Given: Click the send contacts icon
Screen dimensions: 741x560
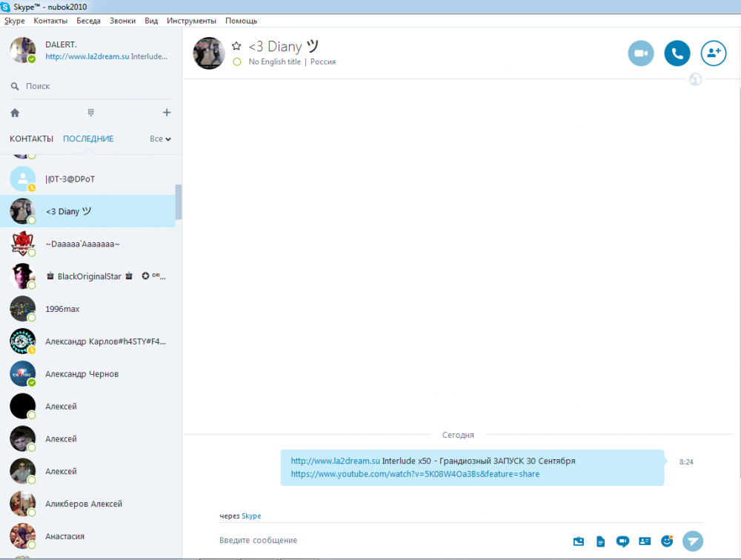Looking at the screenshot, I should click(x=645, y=541).
